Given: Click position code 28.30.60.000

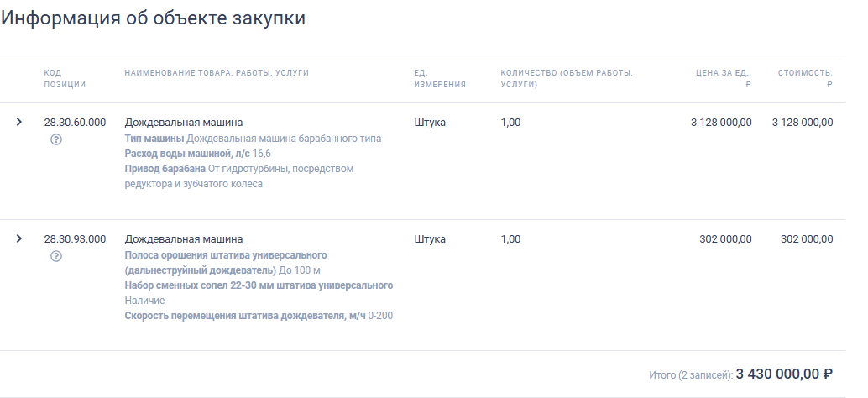Looking at the screenshot, I should [75, 123].
